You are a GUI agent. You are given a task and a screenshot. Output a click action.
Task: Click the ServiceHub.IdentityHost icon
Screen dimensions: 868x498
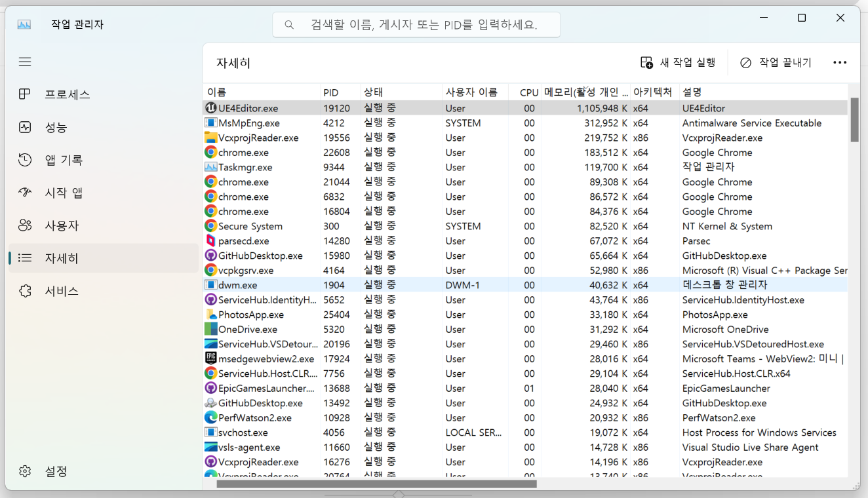(x=210, y=299)
